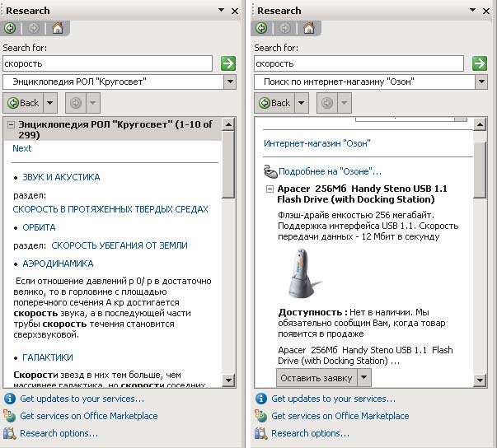Image resolution: width=497 pixels, height=448 pixels.
Task: Close the right Research pane
Action: point(486,11)
